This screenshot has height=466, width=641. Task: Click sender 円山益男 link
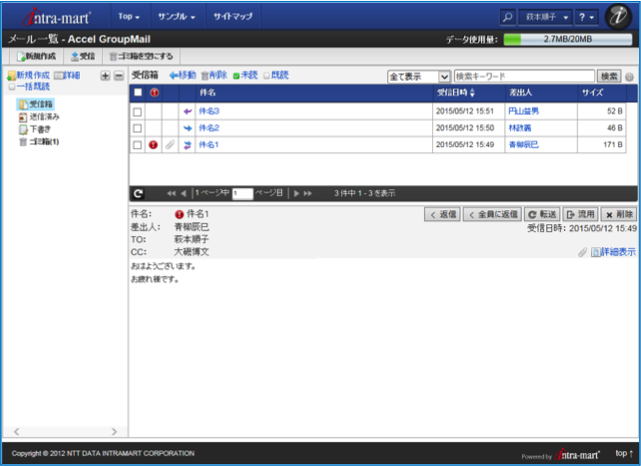coord(523,111)
